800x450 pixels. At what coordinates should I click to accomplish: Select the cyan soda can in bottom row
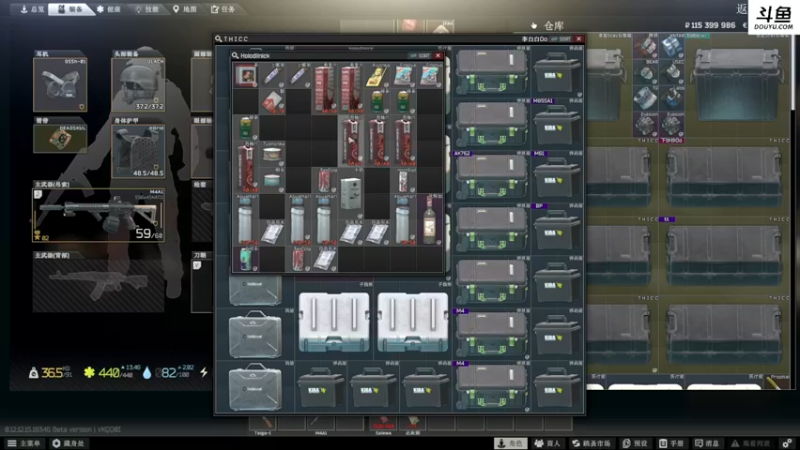(245, 259)
